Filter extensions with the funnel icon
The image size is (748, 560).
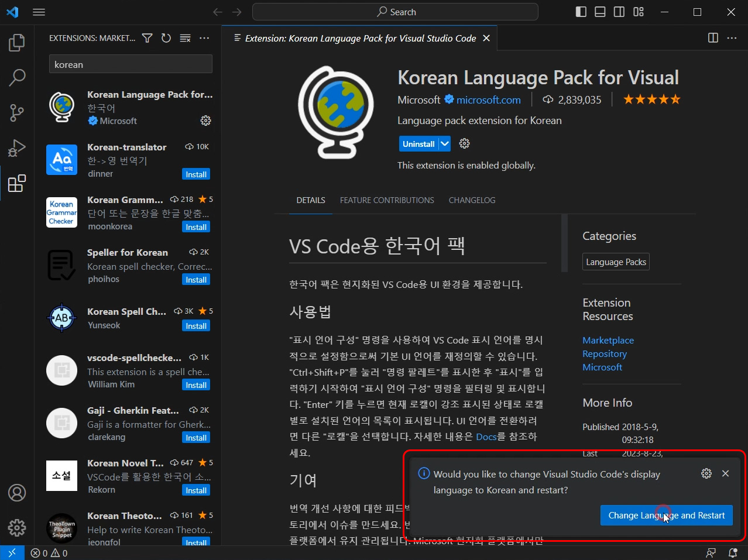pos(147,38)
